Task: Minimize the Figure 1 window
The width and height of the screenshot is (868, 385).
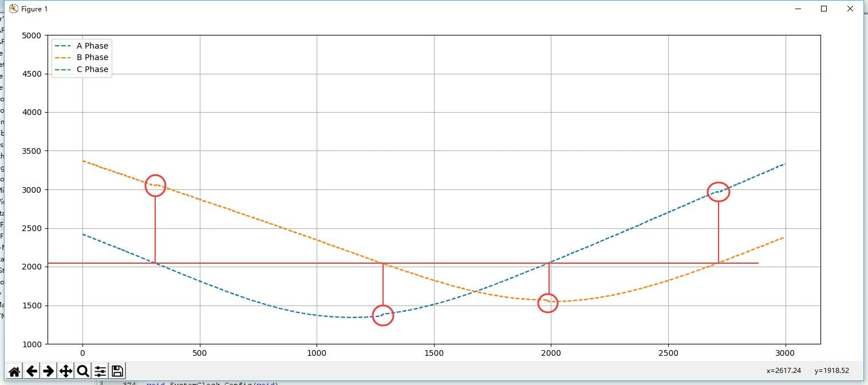Action: pyautogui.click(x=798, y=9)
